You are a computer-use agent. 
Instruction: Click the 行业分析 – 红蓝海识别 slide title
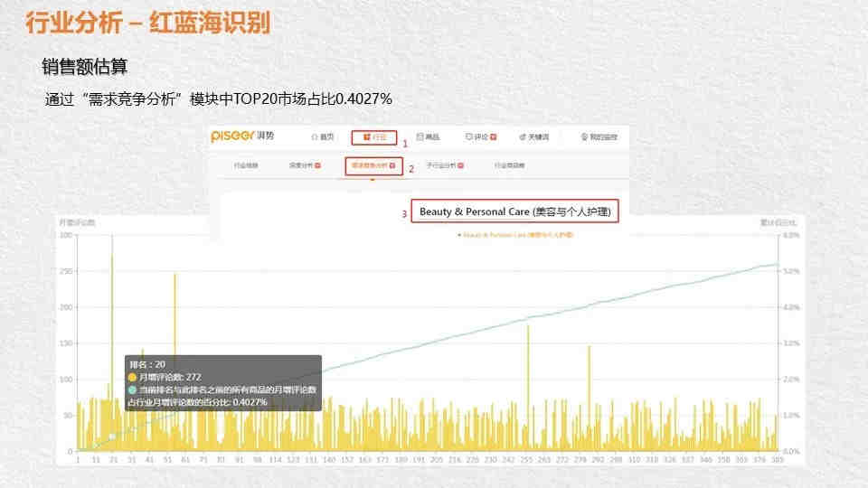click(x=147, y=23)
